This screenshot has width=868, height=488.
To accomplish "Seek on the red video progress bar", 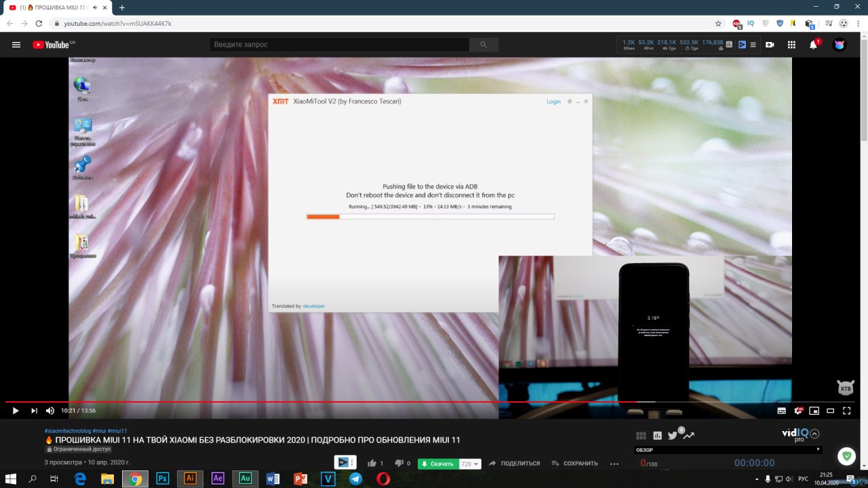I will pos(429,402).
